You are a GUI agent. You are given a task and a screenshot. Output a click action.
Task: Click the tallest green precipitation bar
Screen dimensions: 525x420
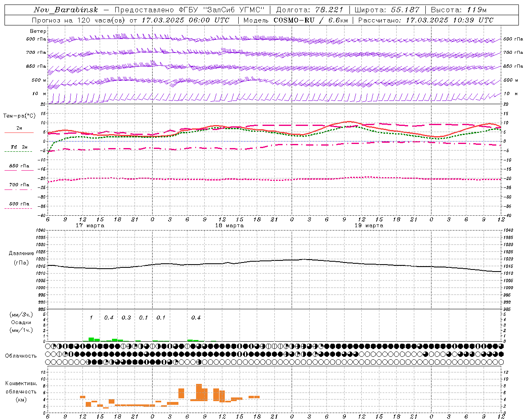point(91,339)
